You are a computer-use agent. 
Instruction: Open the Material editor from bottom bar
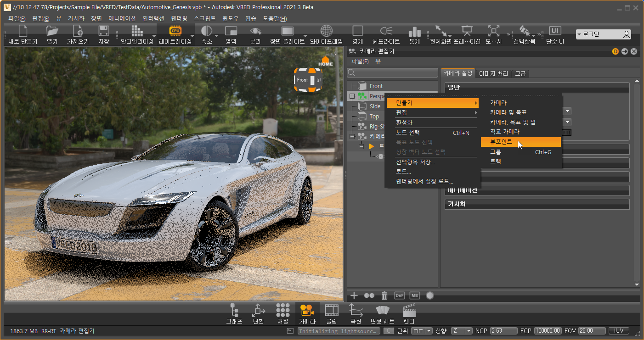pos(283,311)
